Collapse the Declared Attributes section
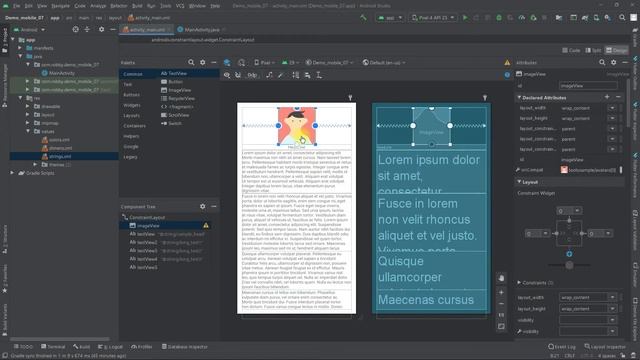 (x=519, y=98)
